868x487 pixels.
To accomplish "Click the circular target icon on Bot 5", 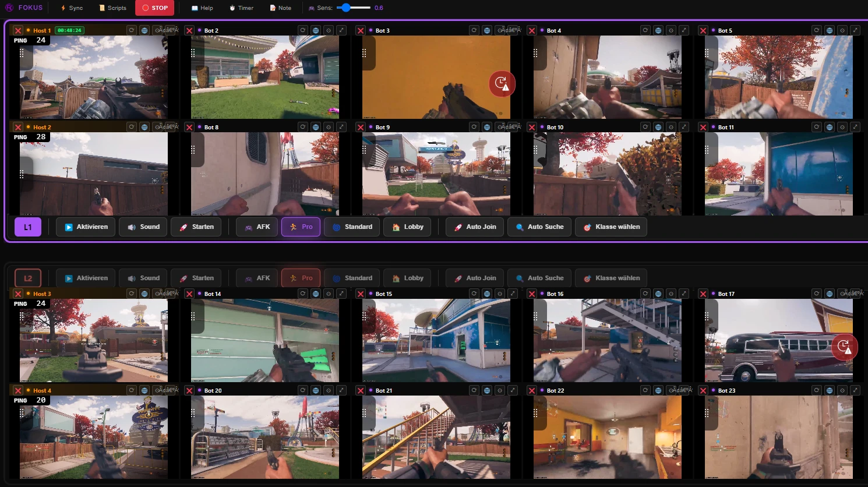I will pyautogui.click(x=842, y=30).
